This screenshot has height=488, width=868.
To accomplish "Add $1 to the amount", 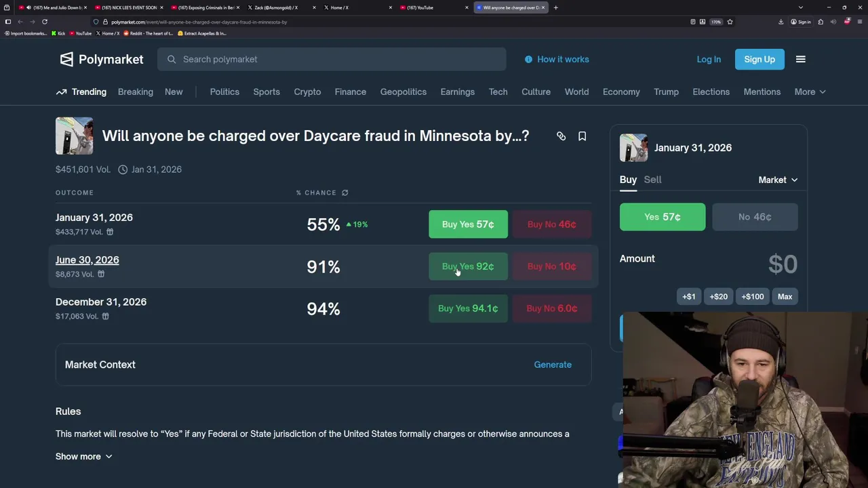I will click(x=689, y=296).
